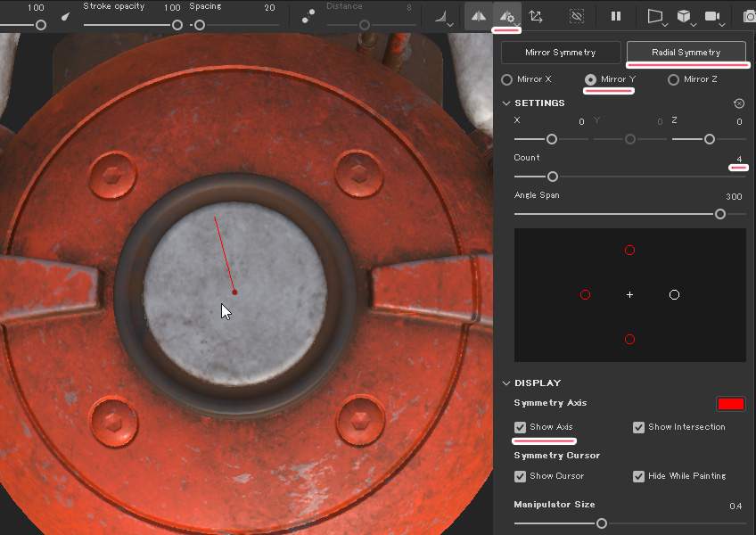Viewport: 756px width, 535px height.
Task: Click the lazy mouse icon beside Distance
Action: (308, 16)
